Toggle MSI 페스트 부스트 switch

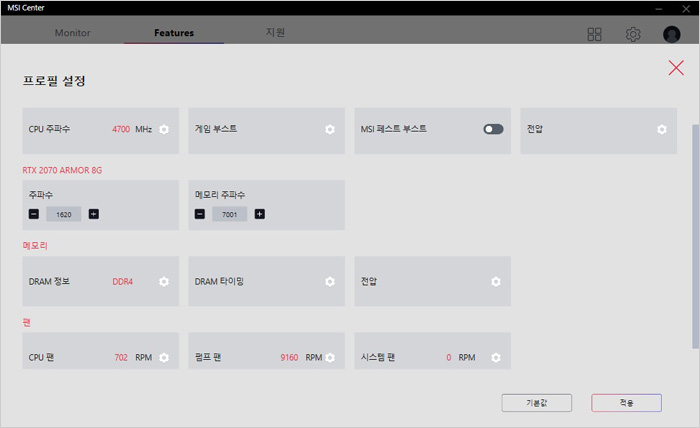pyautogui.click(x=493, y=129)
